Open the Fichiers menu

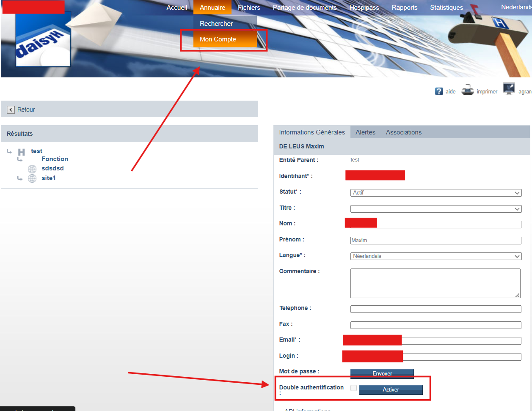249,8
